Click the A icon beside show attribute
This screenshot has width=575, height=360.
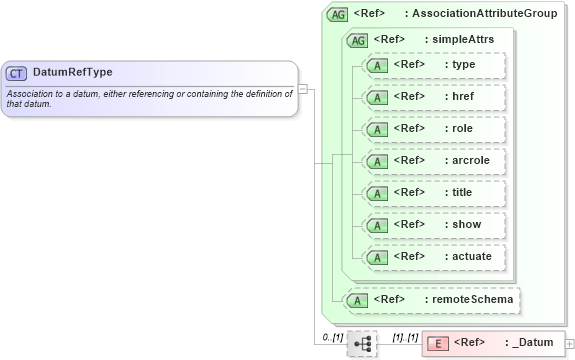click(377, 225)
